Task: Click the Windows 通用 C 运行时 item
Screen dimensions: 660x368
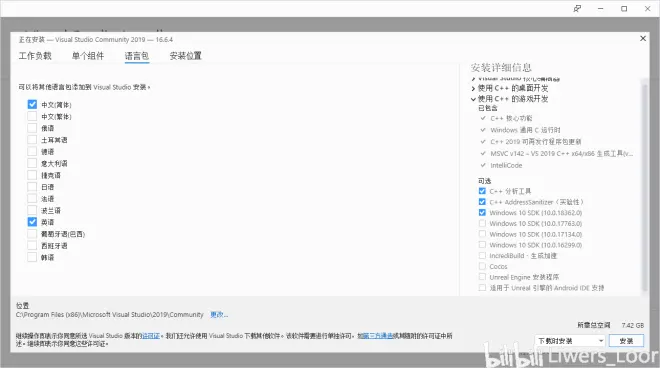Action: pos(525,130)
